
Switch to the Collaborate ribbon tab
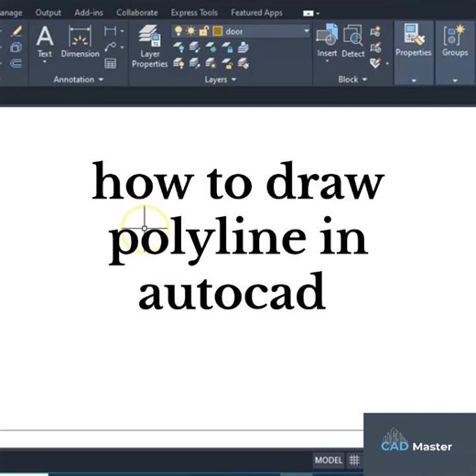[x=137, y=13]
